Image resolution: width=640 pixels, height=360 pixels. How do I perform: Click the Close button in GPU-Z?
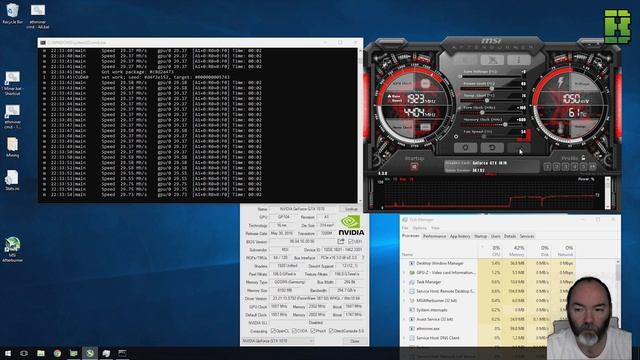(x=354, y=341)
